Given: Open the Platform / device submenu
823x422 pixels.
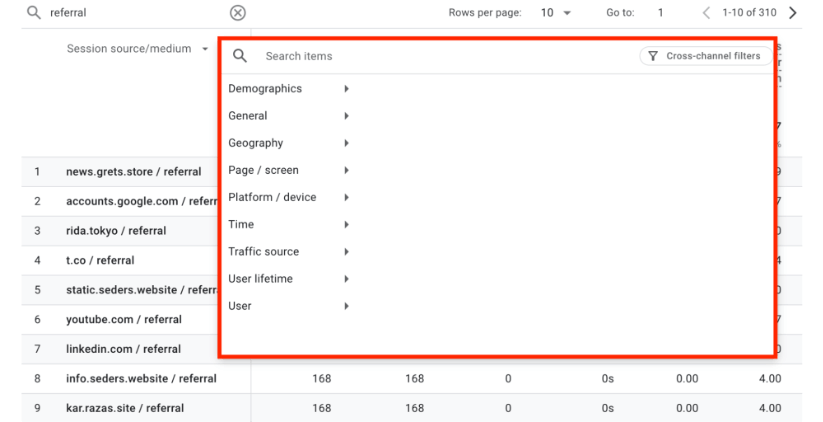Looking at the screenshot, I should [288, 197].
